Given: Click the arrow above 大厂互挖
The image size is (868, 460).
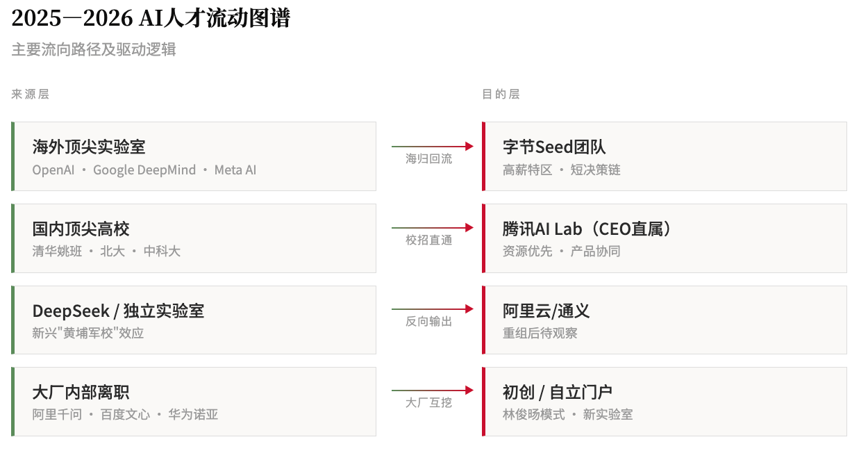Looking at the screenshot, I should 432,391.
